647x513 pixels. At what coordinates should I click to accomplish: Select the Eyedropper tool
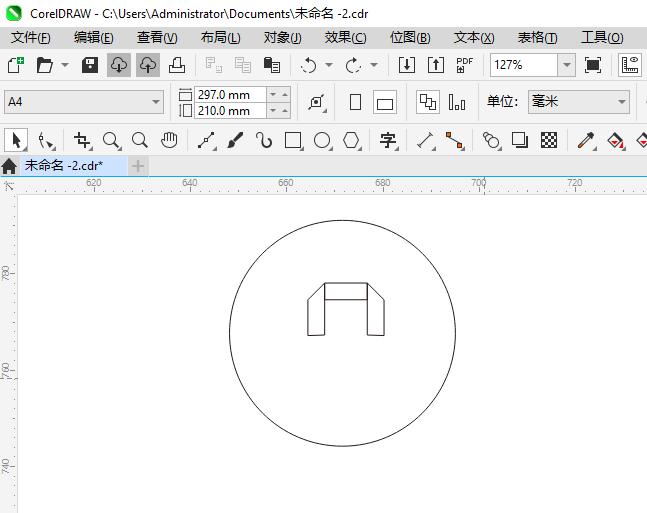tap(586, 140)
